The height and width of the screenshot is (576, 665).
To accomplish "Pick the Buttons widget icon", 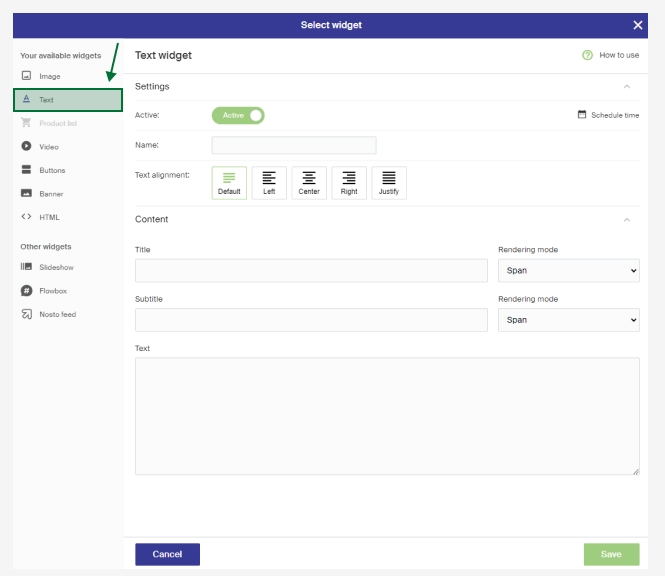I will 26,170.
